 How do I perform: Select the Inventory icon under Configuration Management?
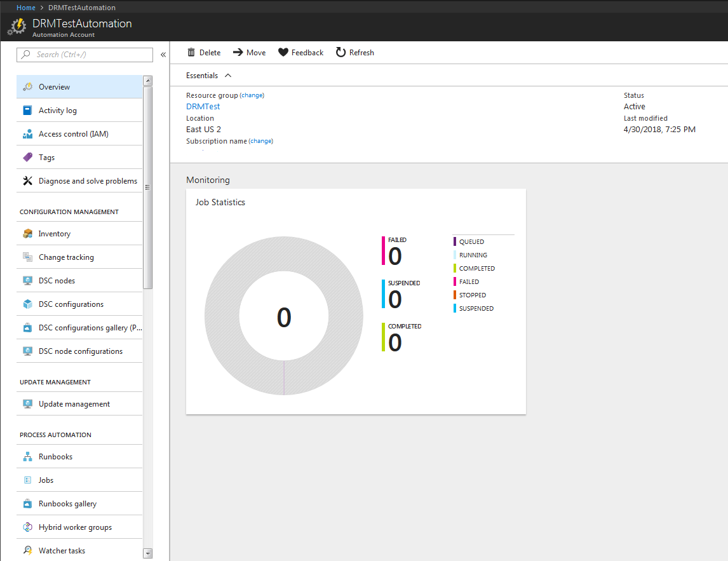click(x=28, y=233)
